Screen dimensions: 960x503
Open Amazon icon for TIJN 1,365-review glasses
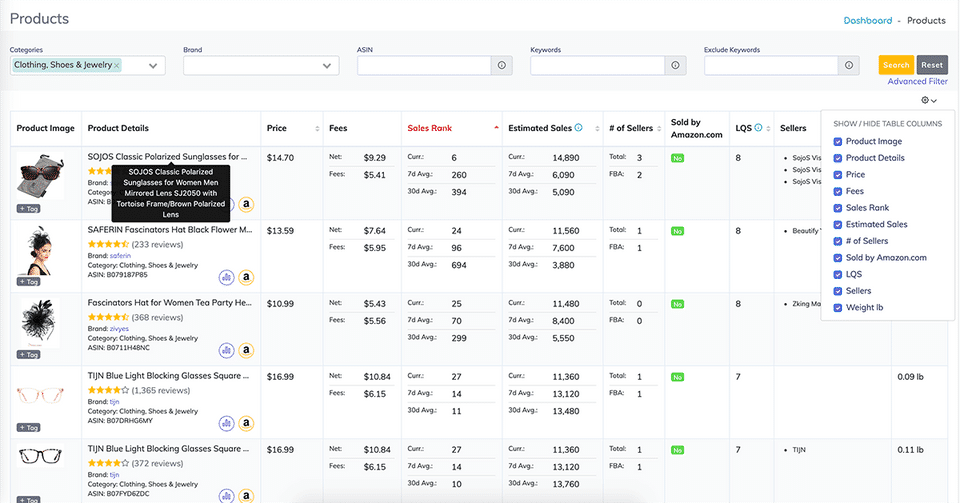[246, 423]
